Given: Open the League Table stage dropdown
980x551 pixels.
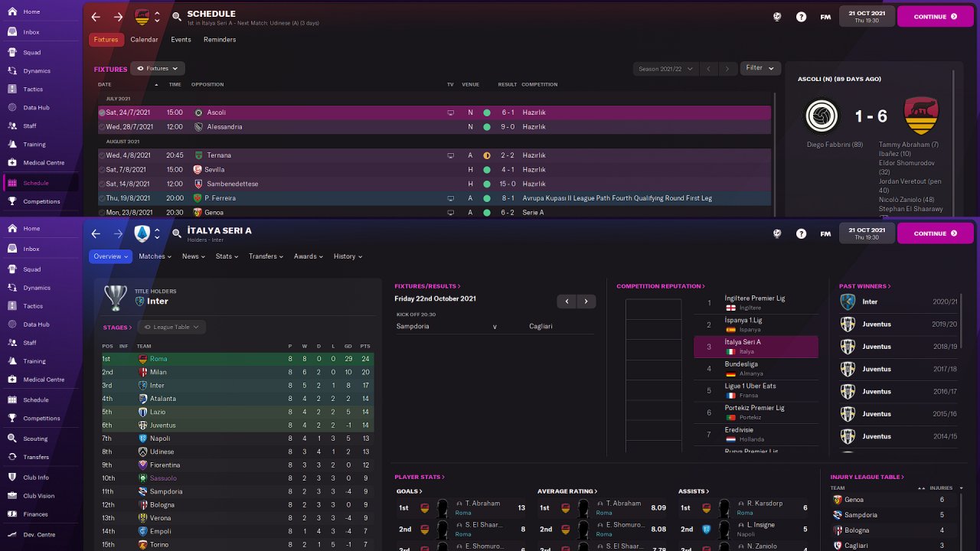Looking at the screenshot, I should coord(172,327).
